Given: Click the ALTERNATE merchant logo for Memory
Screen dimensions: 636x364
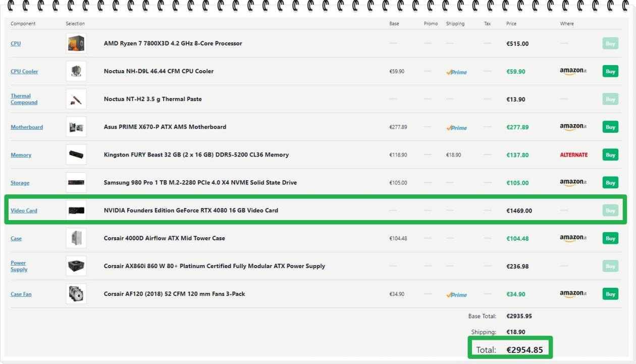Looking at the screenshot, I should tap(573, 155).
